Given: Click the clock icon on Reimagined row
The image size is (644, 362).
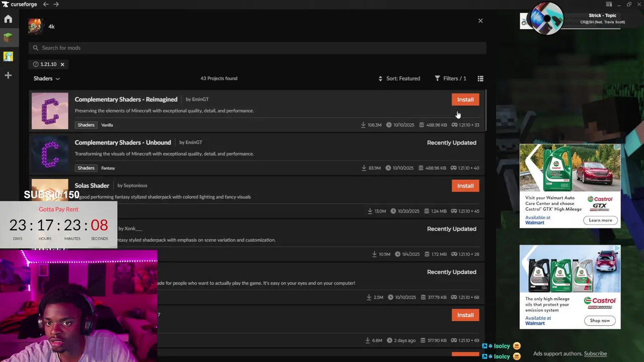Looking at the screenshot, I should [389, 125].
